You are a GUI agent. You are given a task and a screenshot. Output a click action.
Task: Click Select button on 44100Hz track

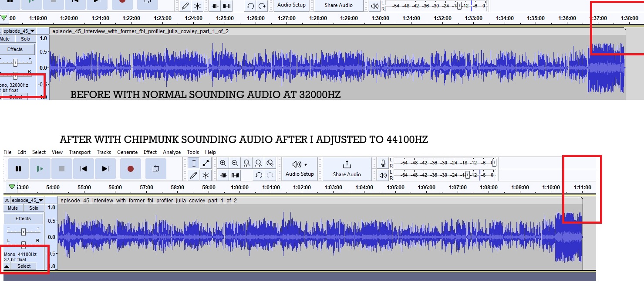click(24, 266)
